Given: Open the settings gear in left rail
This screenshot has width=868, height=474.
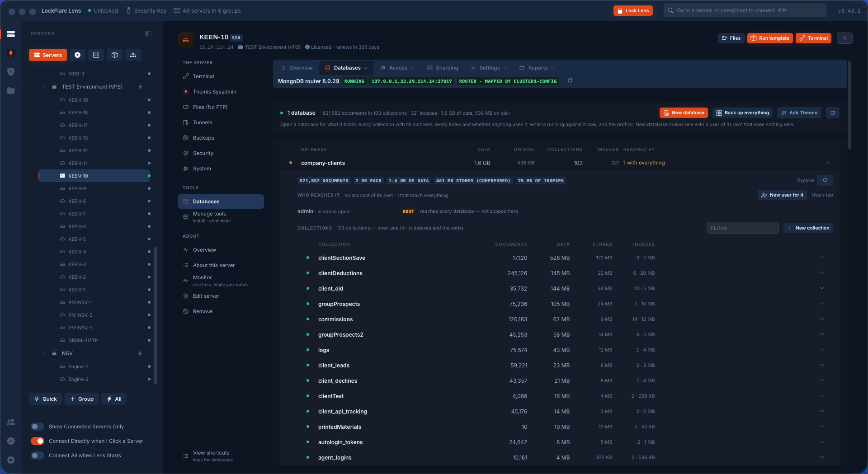Looking at the screenshot, I should pyautogui.click(x=11, y=460).
